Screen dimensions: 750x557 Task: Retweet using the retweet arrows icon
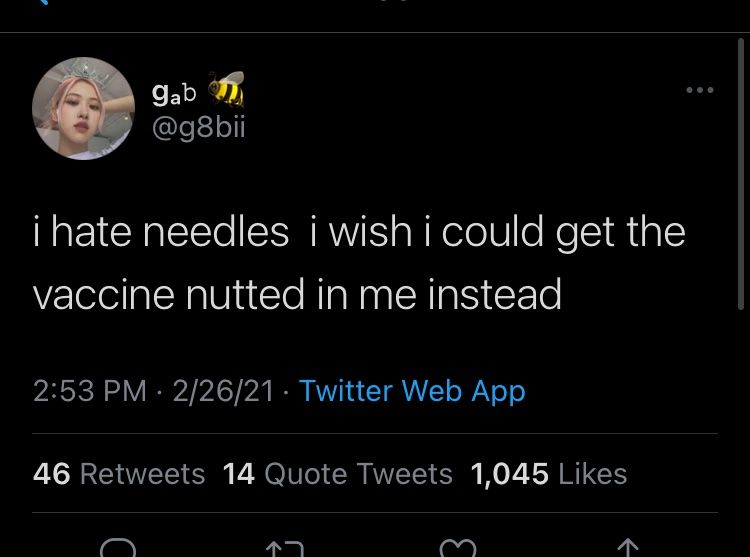(288, 548)
